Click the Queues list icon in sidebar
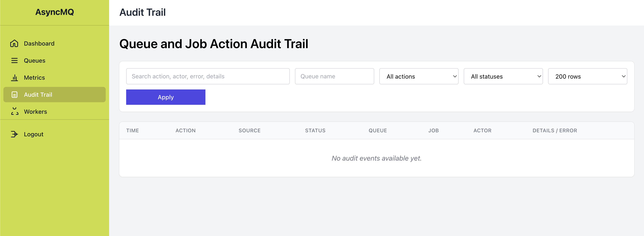The image size is (644, 236). (14, 60)
